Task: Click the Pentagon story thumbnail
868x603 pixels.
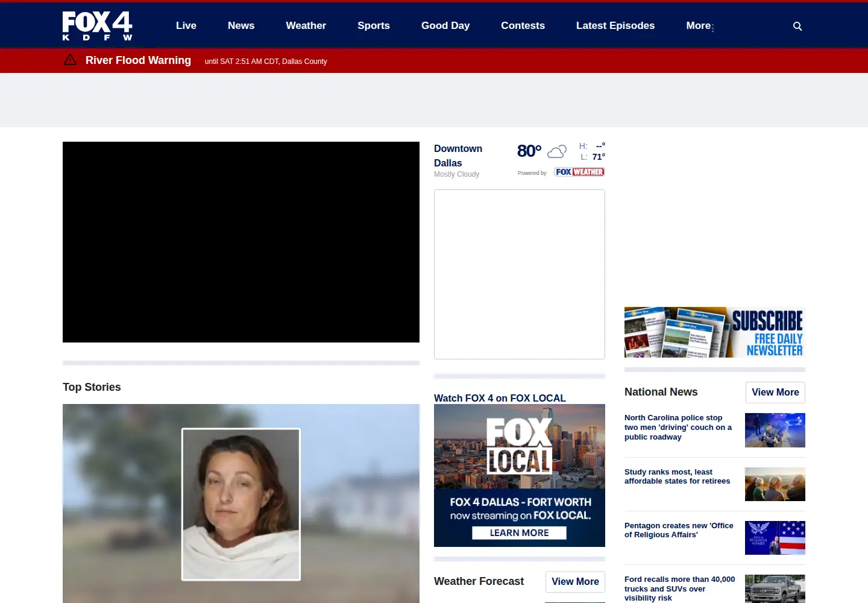Action: pos(775,538)
